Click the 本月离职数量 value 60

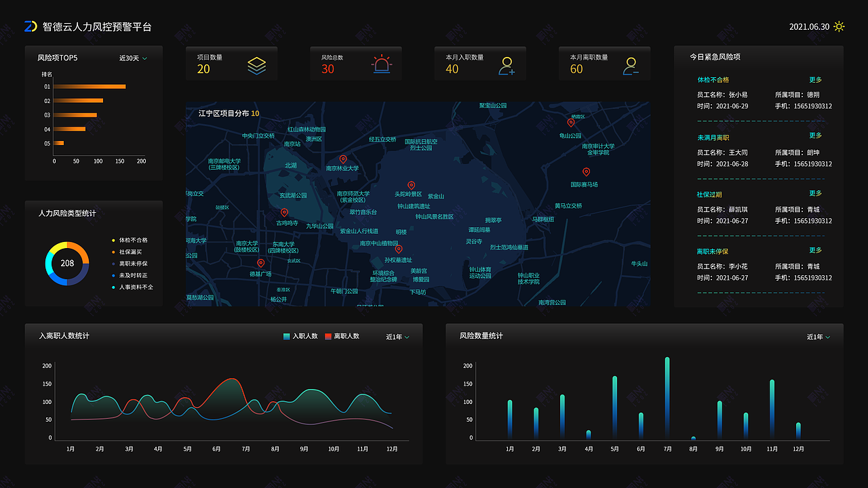pyautogui.click(x=576, y=69)
